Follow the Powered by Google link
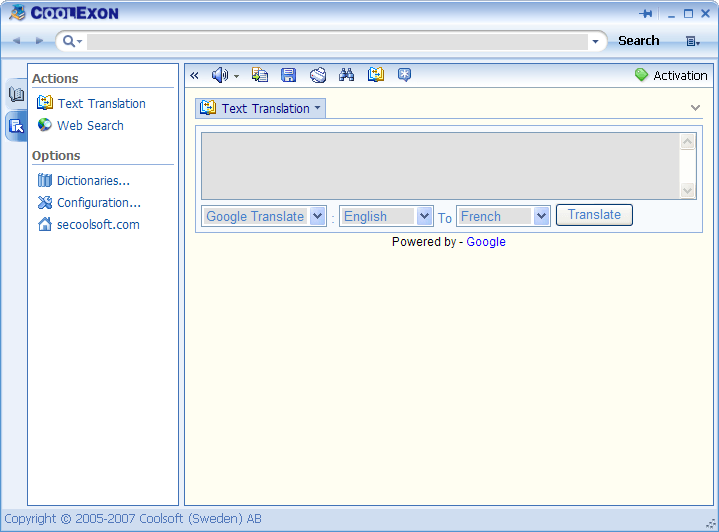 (486, 242)
